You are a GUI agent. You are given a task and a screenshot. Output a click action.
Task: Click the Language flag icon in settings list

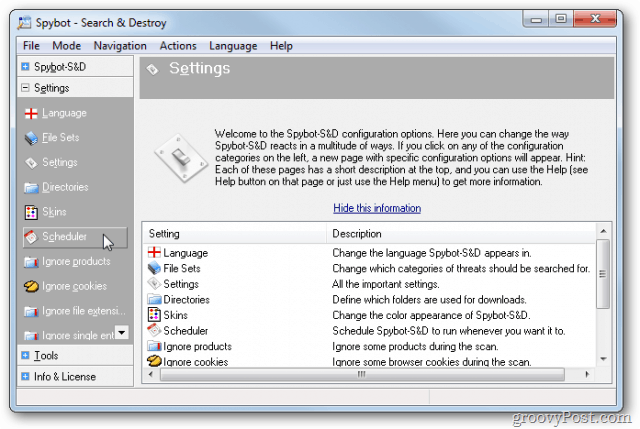click(x=154, y=252)
